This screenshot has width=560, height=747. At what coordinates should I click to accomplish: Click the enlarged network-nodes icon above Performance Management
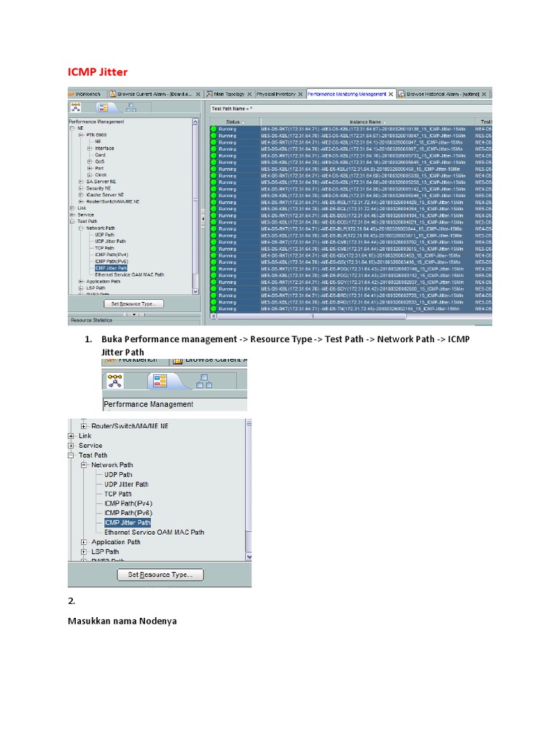[114, 381]
